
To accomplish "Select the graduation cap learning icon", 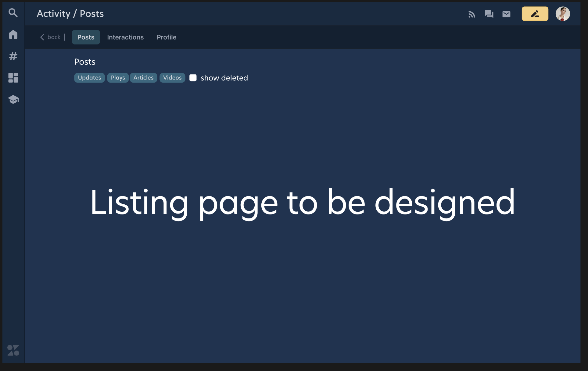I will (x=13, y=100).
